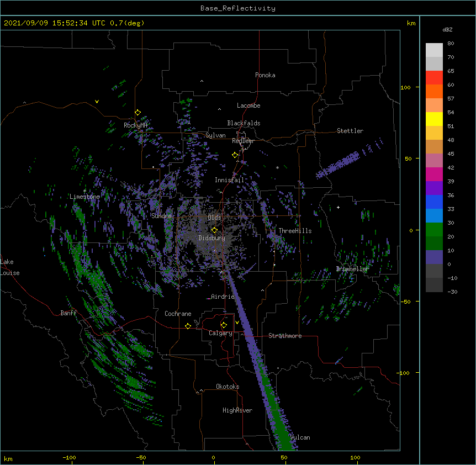Select the light gray 80 dBZ swatch
This screenshot has width=476, height=465.
click(x=434, y=50)
